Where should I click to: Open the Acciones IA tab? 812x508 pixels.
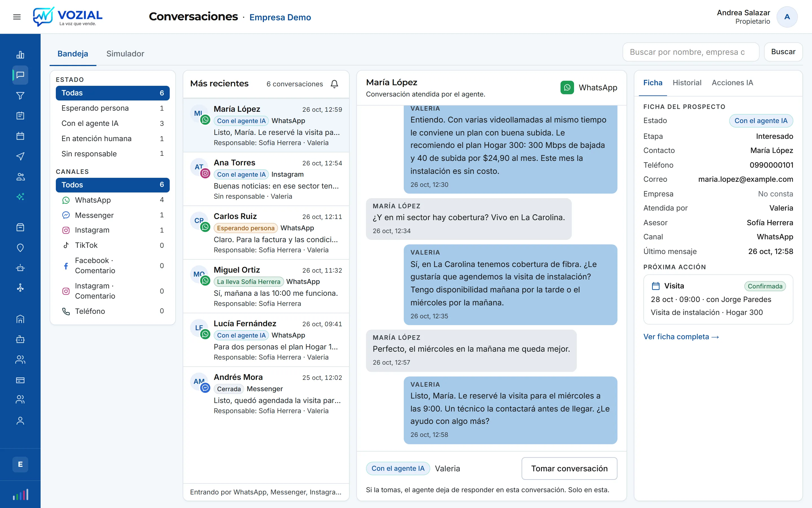click(x=732, y=83)
